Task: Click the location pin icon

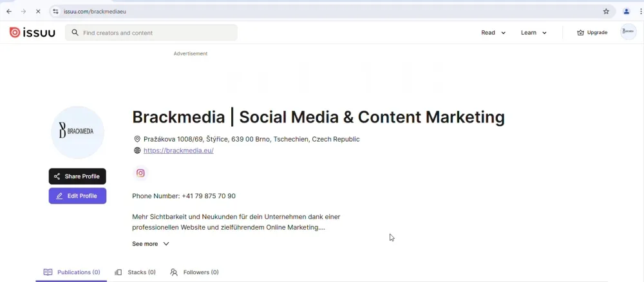Action: click(x=137, y=139)
